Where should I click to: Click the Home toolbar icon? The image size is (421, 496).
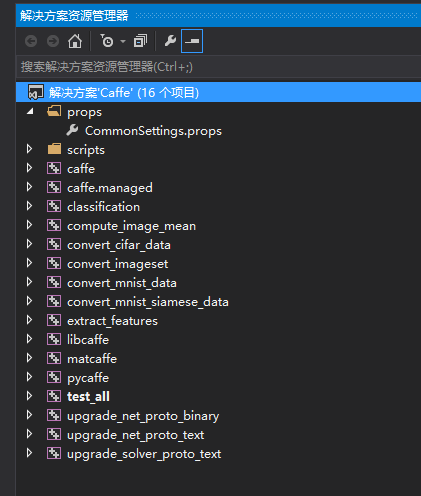tap(75, 41)
